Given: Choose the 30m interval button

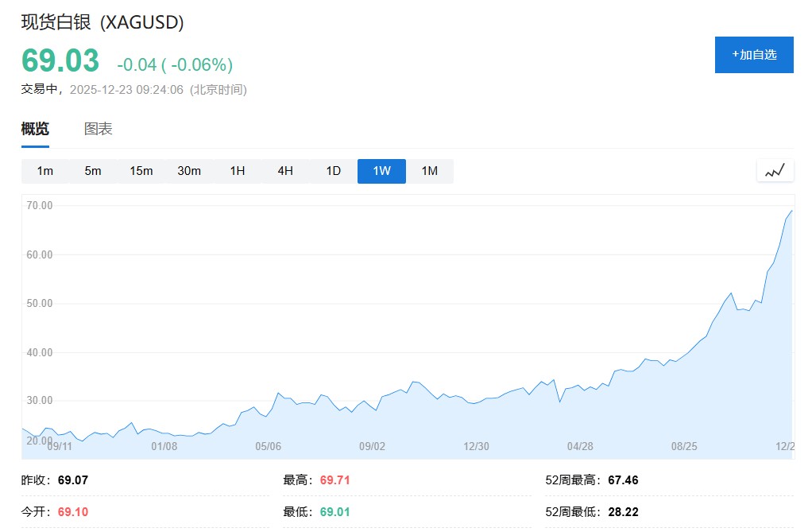Looking at the screenshot, I should (189, 171).
